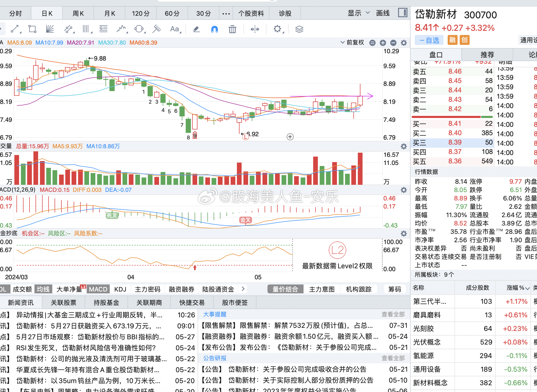Remove 岱勒新材 from watchlist via 一自选
537x392 pixels.
(x=429, y=40)
